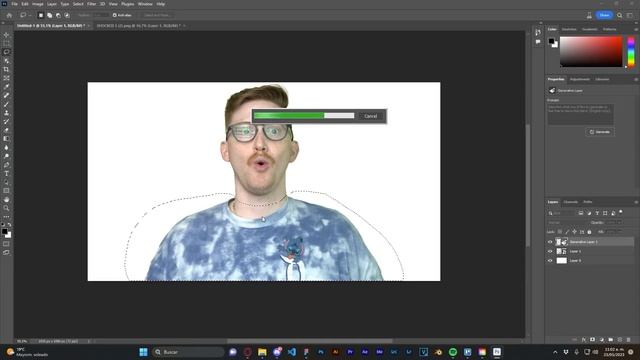Create new adjustment layer icon
This screenshot has width=640, height=360.
coord(601,340)
